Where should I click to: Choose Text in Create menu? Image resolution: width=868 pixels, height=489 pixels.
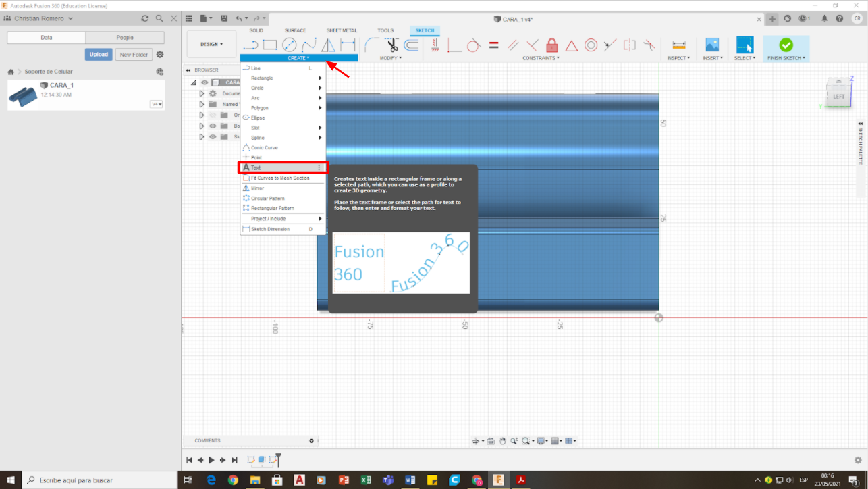283,168
